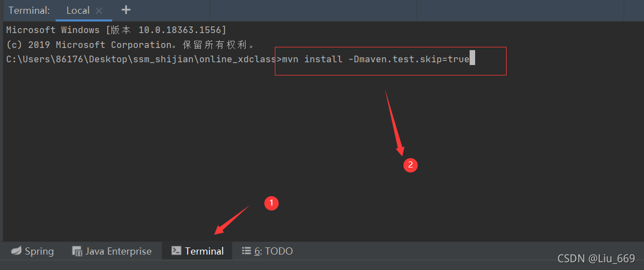Image resolution: width=644 pixels, height=270 pixels.
Task: Open the Java Enterprise tool window
Action: [118, 251]
